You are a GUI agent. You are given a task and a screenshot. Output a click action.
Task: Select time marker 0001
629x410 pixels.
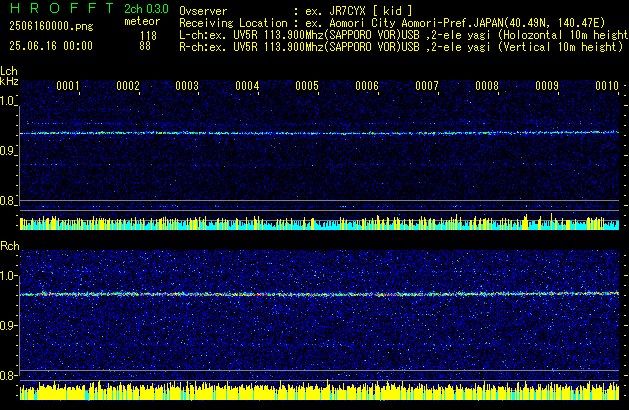(68, 86)
